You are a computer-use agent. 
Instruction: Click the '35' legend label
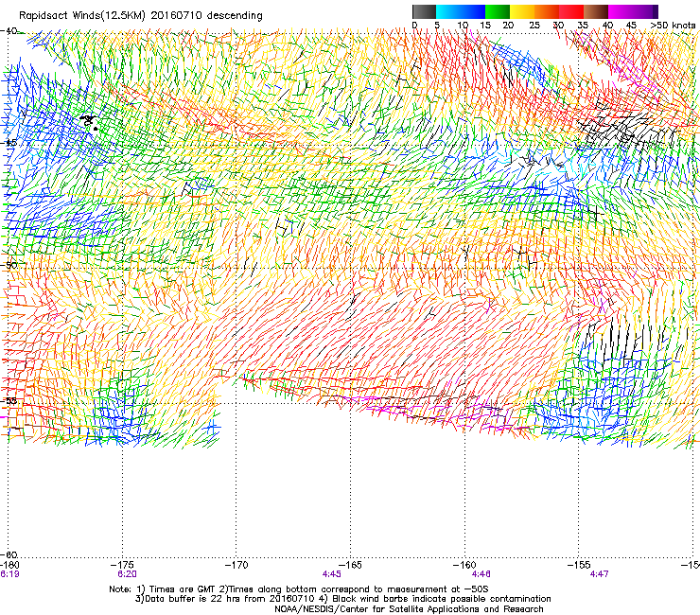pos(583,26)
